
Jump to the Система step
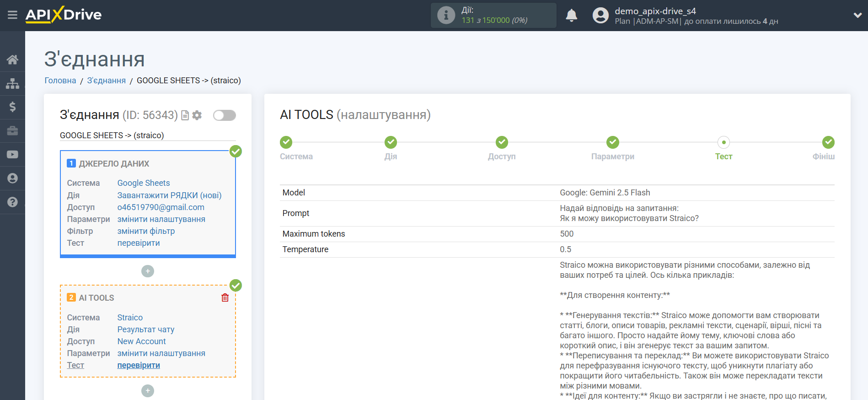(x=286, y=143)
